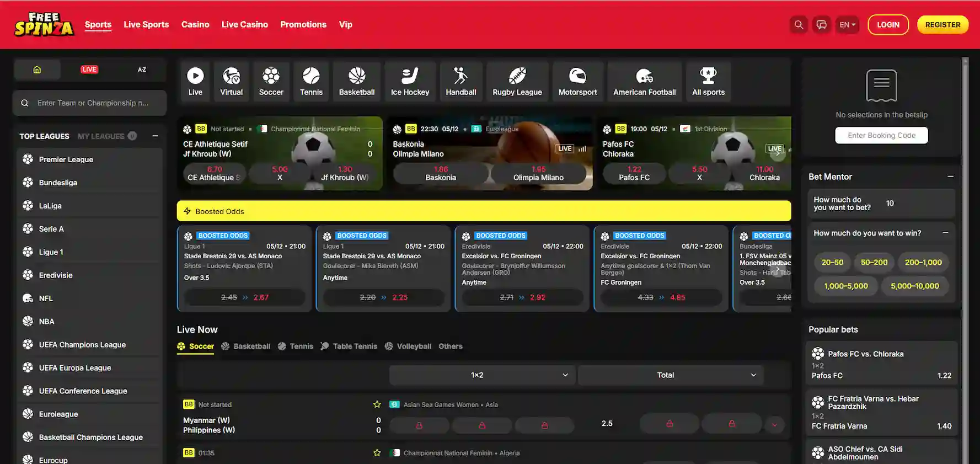Screen dimensions: 980x464
Task: Favorite the Myanmar (W) match star
Action: pos(377,404)
